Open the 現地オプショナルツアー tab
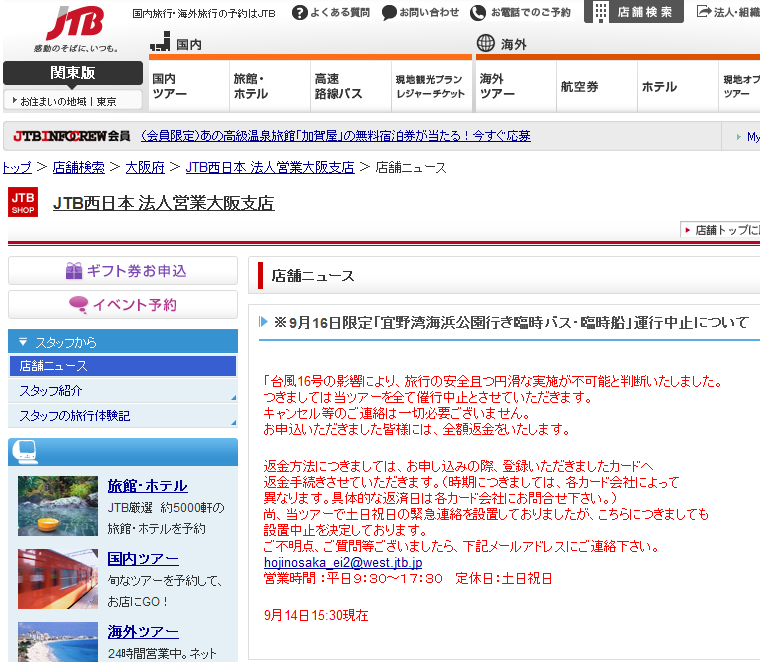Screen dimensions: 760x662 click(x=740, y=86)
